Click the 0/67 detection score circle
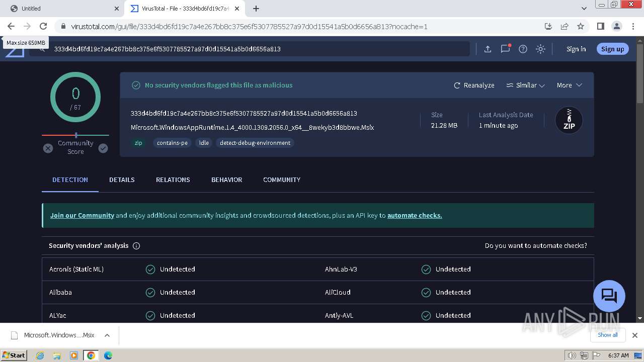 pyautogui.click(x=75, y=97)
